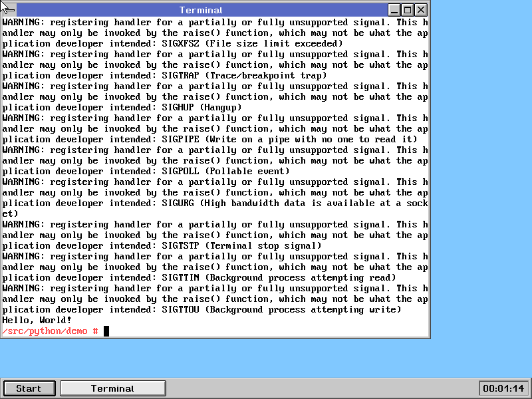The image size is (532, 399).
Task: Open the Terminal window system menu icon
Action: [x=9, y=10]
